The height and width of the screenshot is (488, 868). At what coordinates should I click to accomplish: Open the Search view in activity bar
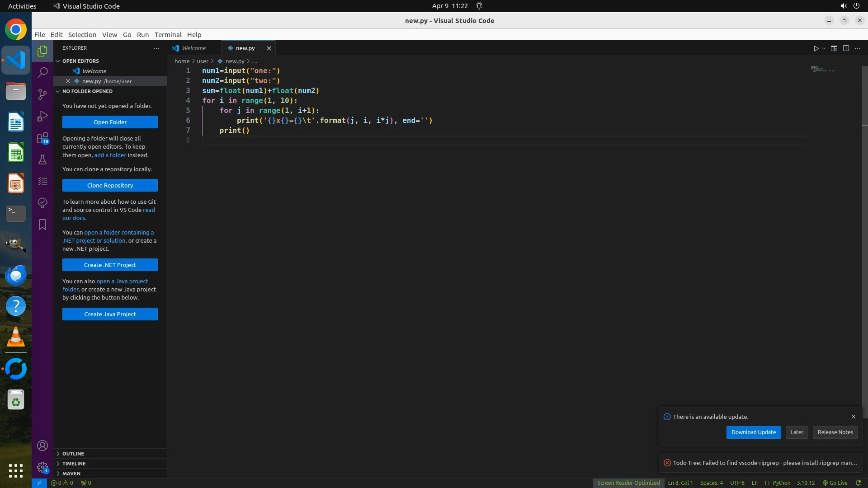pyautogui.click(x=42, y=72)
